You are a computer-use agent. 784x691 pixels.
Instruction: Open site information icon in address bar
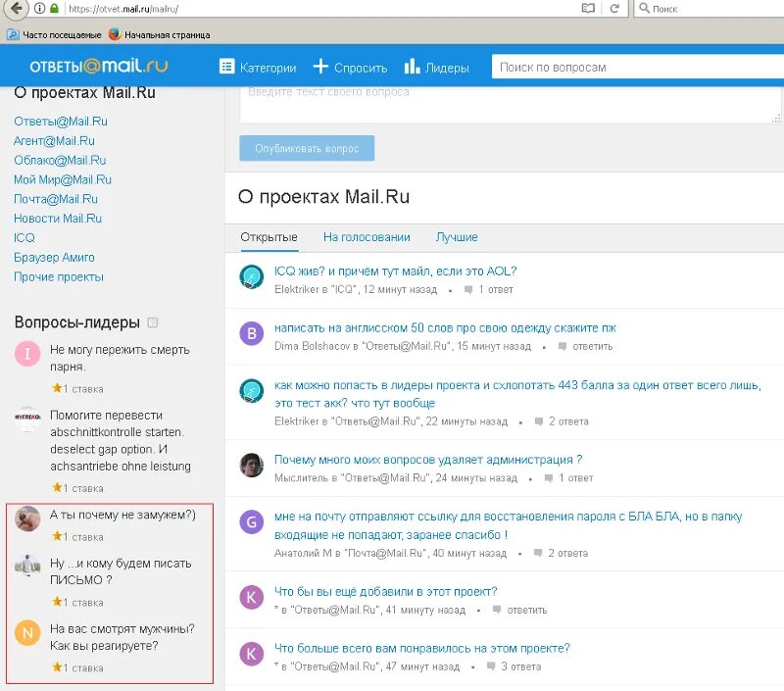click(40, 8)
